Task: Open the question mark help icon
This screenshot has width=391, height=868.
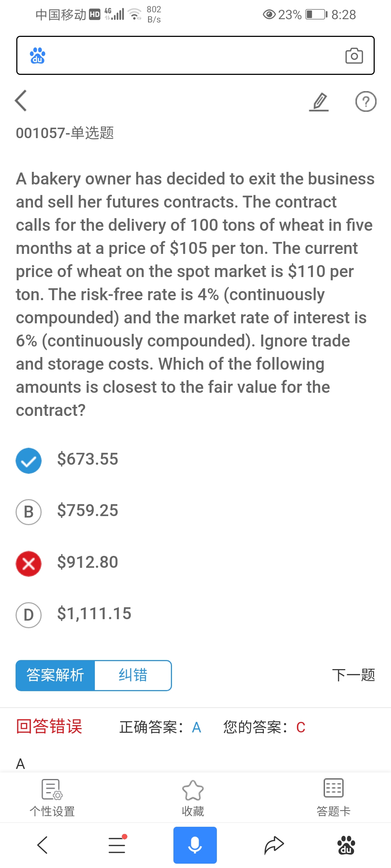Action: [x=366, y=102]
